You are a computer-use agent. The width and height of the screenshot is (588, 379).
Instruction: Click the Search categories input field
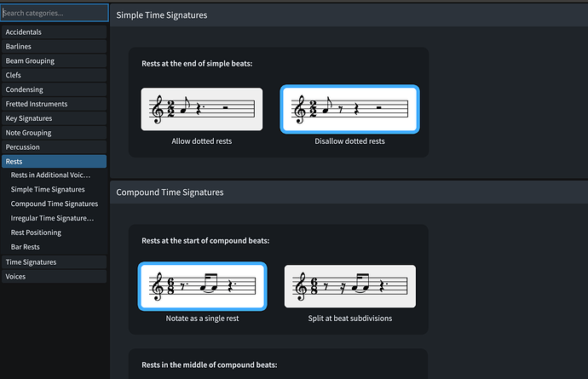[x=55, y=13]
